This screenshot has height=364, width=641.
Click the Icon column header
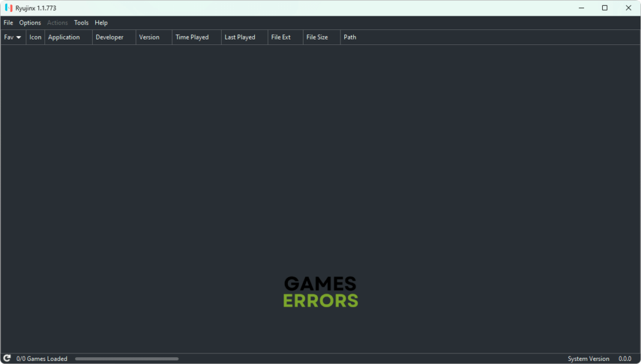tap(36, 38)
